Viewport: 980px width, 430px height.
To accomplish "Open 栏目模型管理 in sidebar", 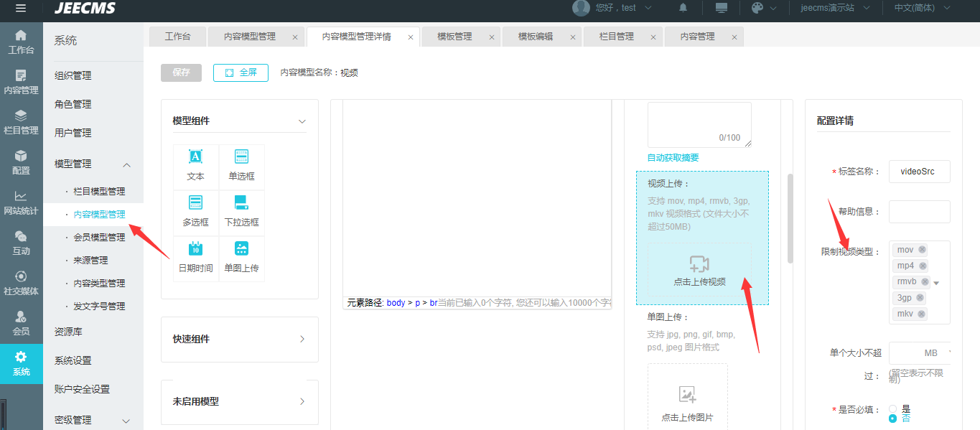I will 99,192.
